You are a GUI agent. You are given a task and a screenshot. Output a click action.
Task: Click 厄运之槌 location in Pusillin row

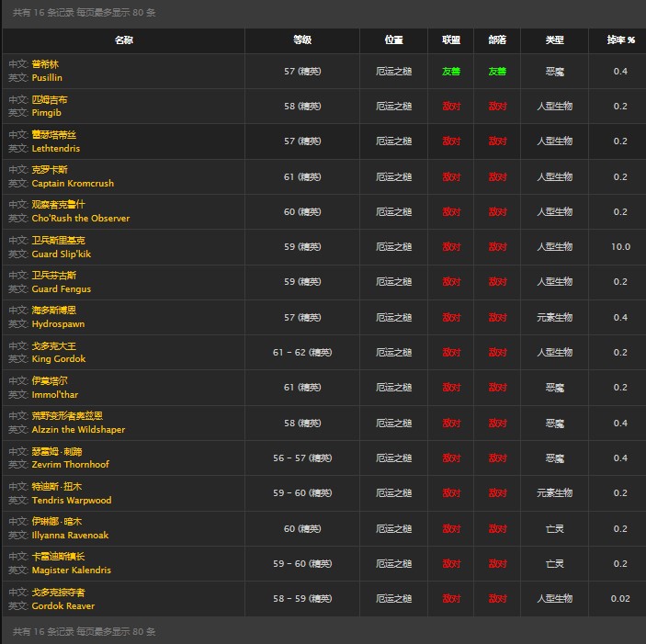click(394, 71)
